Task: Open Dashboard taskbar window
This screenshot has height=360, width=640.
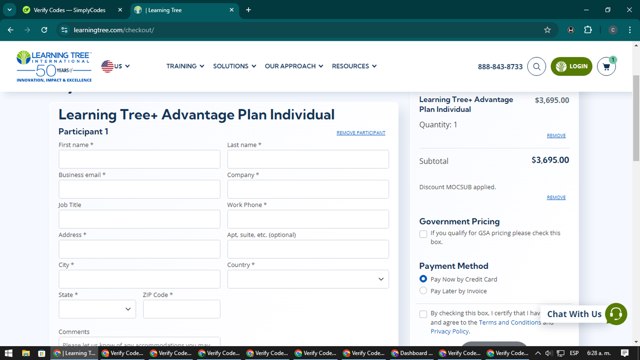Action: coord(411,353)
